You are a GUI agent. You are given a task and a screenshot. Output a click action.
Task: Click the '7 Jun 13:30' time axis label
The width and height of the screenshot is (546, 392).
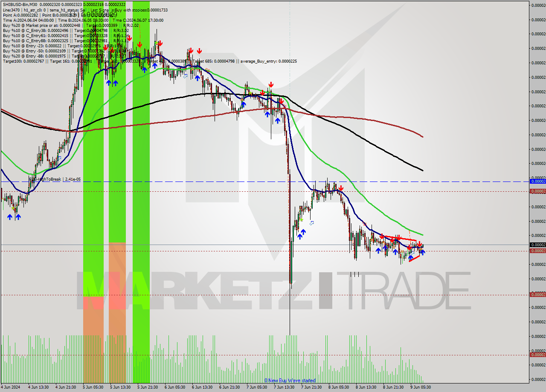[x=284, y=387]
